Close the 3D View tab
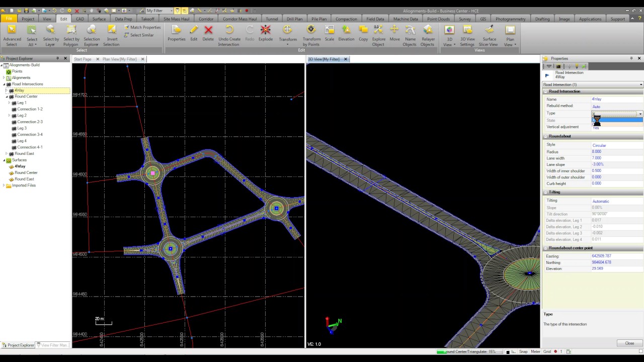 click(346, 59)
